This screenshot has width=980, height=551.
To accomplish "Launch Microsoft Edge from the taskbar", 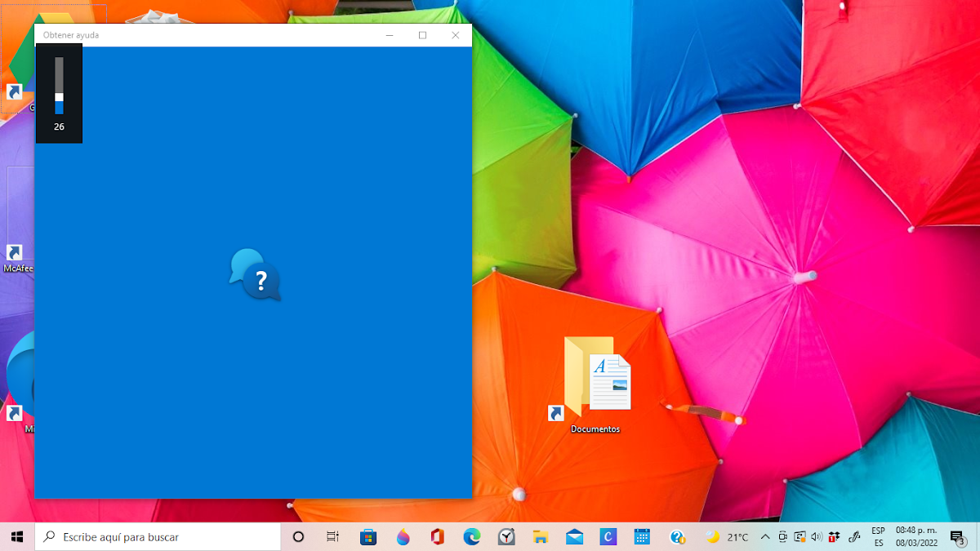I will 472,536.
